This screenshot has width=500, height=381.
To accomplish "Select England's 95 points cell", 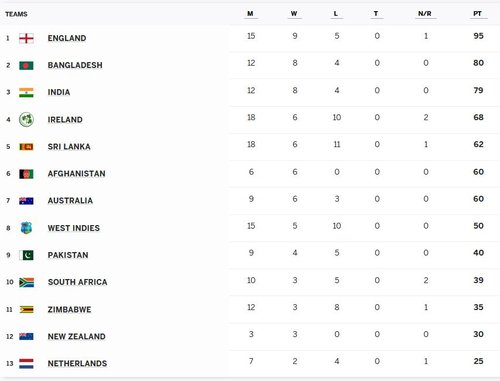I will (478, 36).
